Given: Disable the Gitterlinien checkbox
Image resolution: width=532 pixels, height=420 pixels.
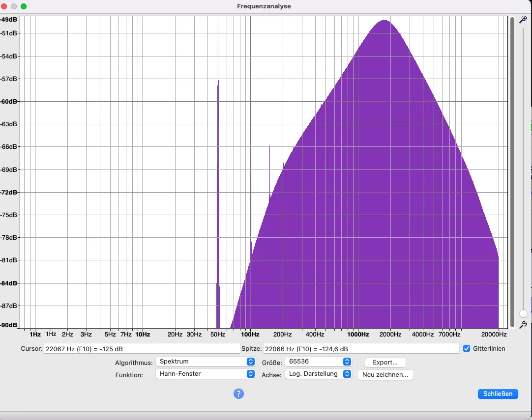Looking at the screenshot, I should point(467,348).
